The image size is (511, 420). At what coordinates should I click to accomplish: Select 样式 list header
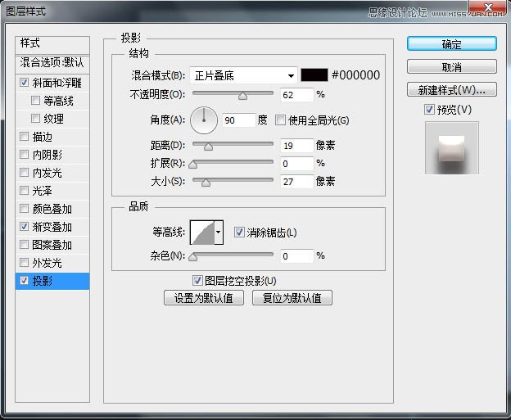click(52, 45)
